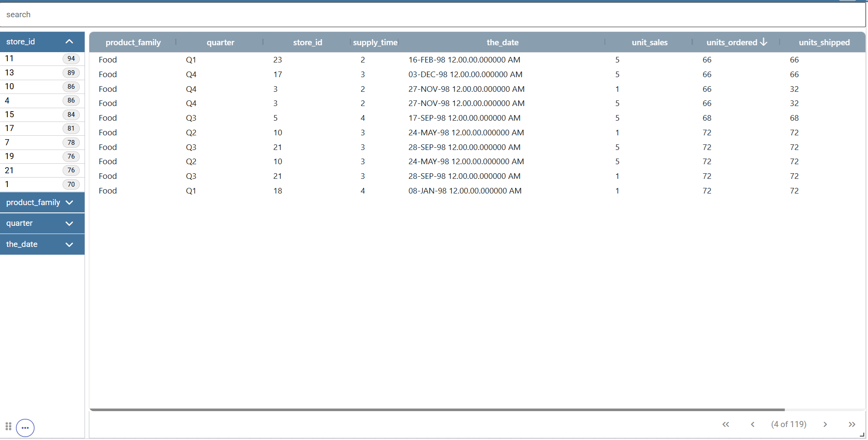Sort by unit_sales column header
The image size is (868, 440).
[x=650, y=42]
